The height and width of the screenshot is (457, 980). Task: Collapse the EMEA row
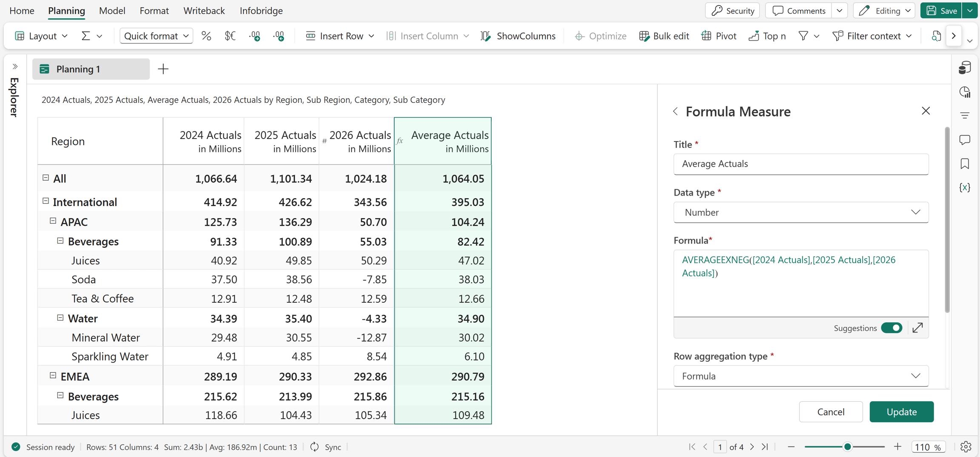[x=53, y=375]
